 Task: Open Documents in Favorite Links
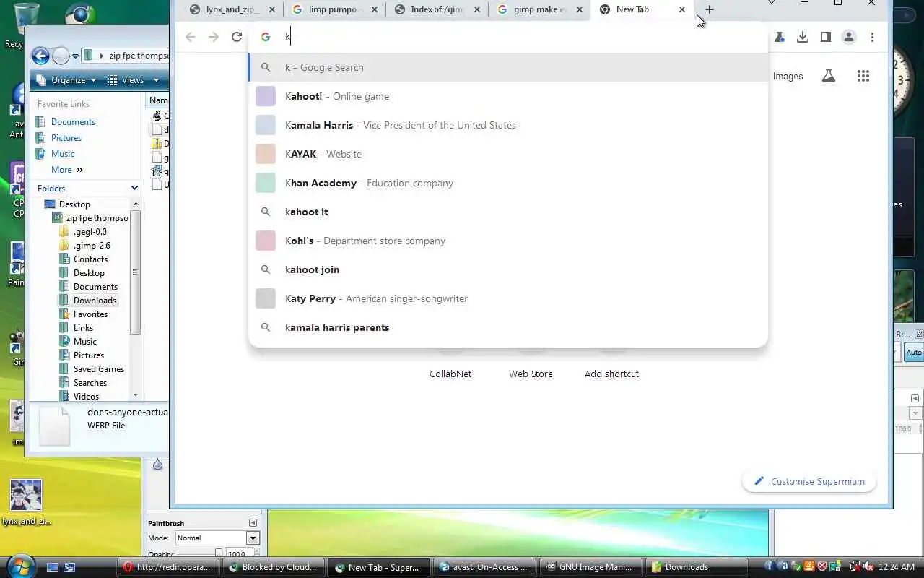pyautogui.click(x=73, y=122)
